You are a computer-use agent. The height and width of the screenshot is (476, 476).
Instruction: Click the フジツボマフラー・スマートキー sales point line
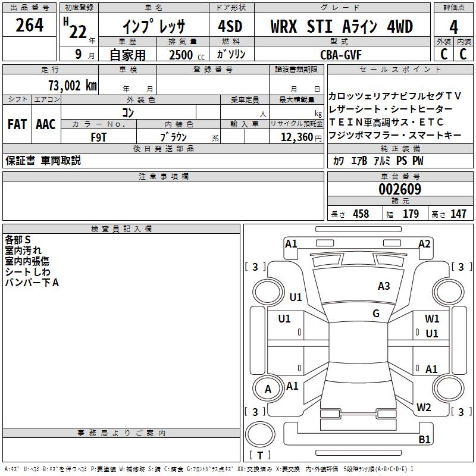(x=395, y=135)
